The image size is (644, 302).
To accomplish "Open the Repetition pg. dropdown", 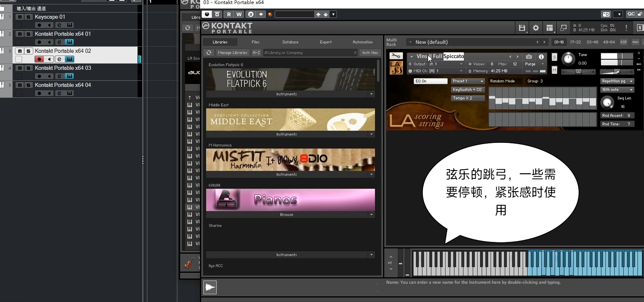I will click(617, 81).
